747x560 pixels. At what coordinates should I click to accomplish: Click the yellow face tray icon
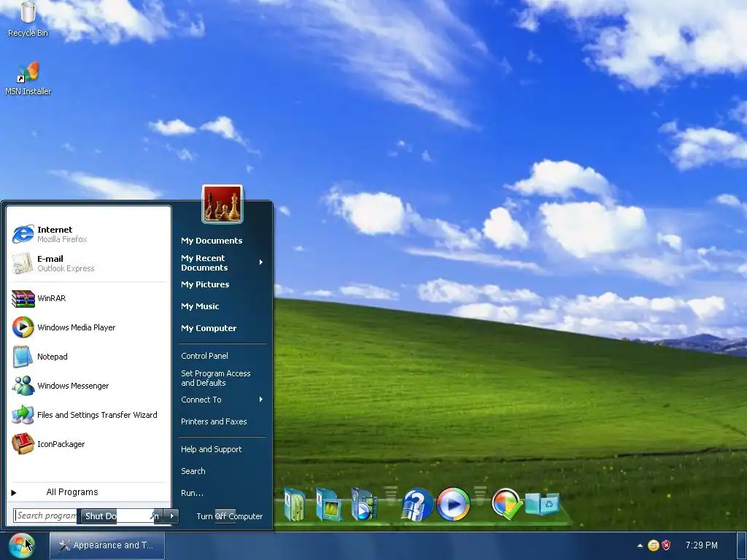pos(654,545)
